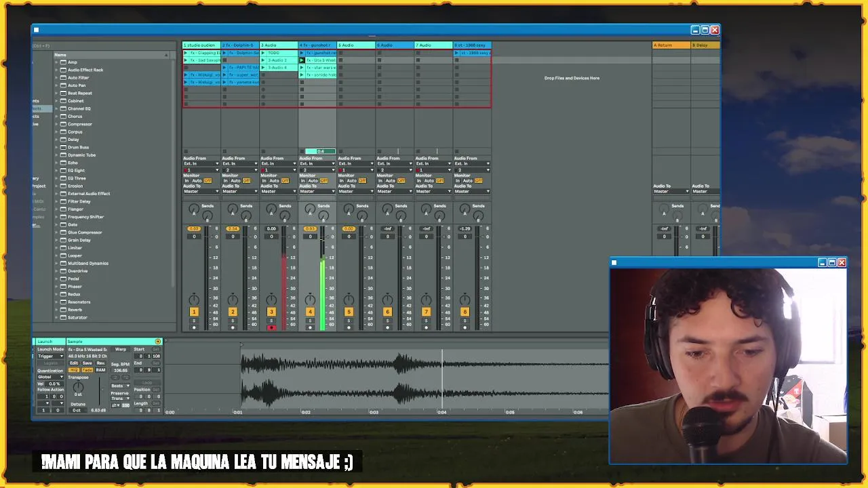Click Send A knob on the A Return track
868x488 pixels.
click(x=664, y=209)
